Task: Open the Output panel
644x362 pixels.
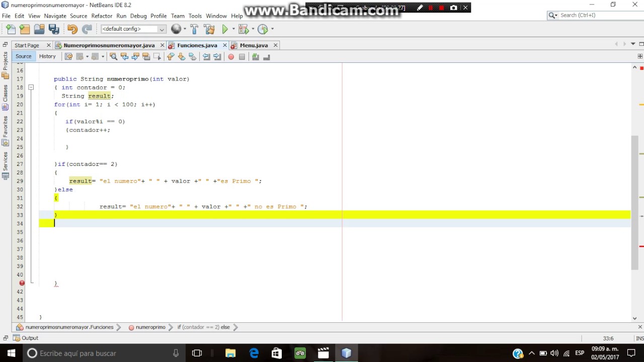Action: click(x=26, y=338)
